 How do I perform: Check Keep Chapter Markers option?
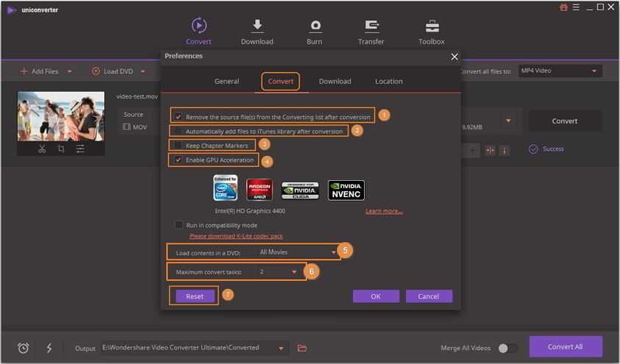179,146
